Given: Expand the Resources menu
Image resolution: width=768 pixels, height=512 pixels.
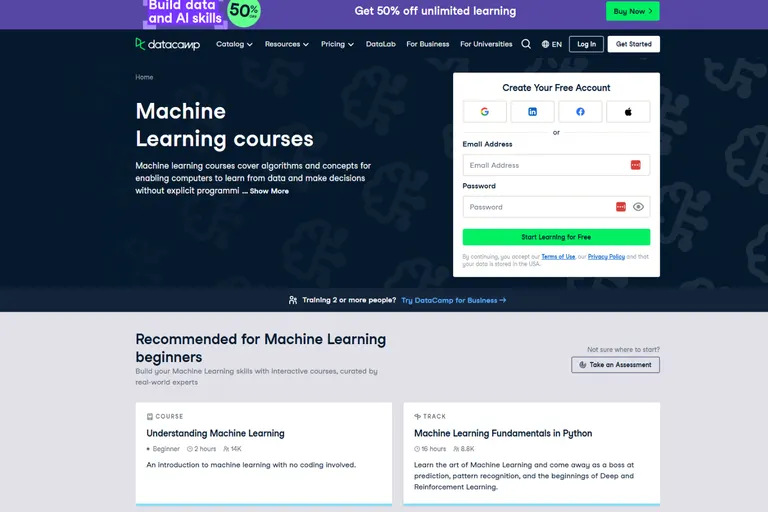Looking at the screenshot, I should [x=287, y=44].
